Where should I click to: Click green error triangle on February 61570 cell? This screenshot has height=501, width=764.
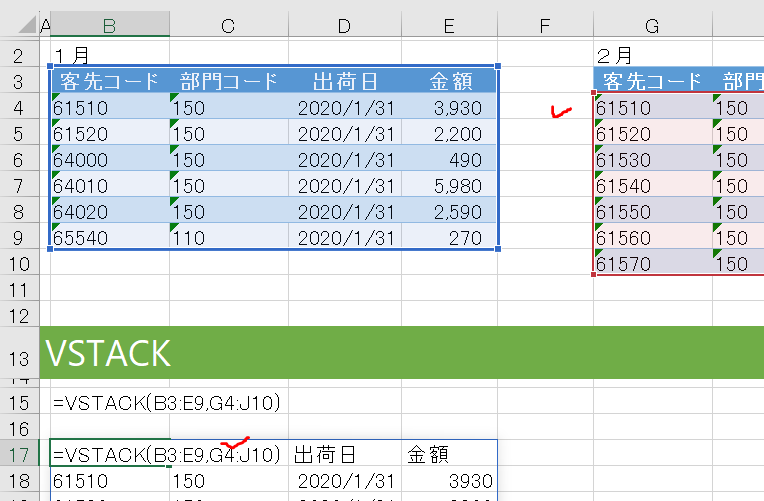598,253
